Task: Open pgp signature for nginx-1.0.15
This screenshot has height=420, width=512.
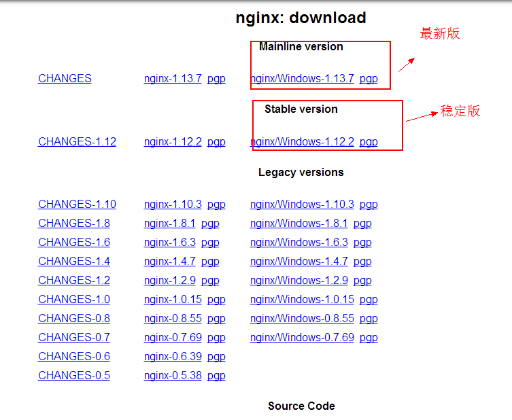Action: (216, 300)
